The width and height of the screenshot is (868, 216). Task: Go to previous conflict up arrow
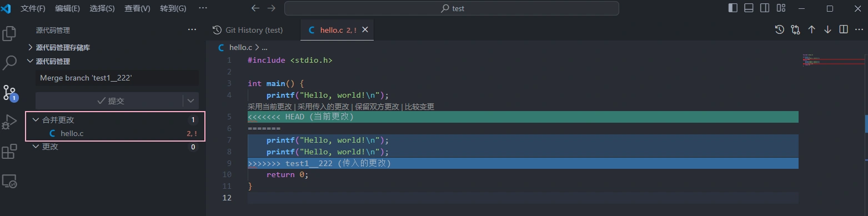click(811, 29)
